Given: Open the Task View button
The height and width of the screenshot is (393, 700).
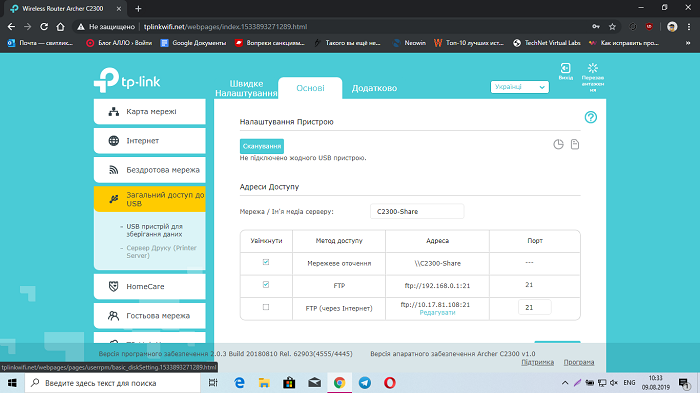Looking at the screenshot, I should (x=213, y=383).
